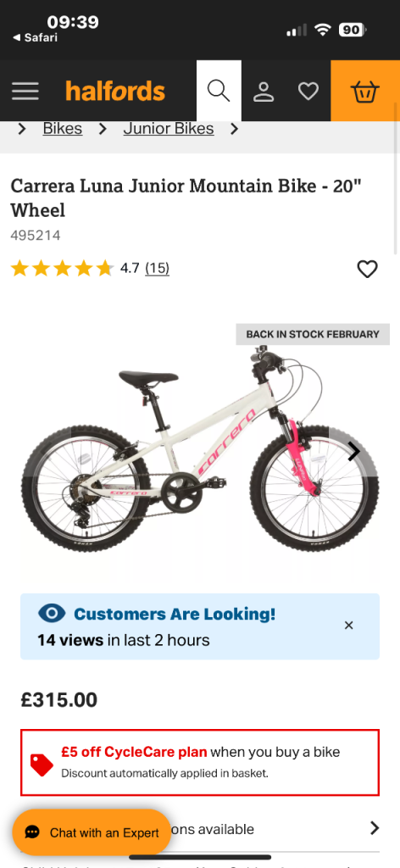This screenshot has height=868, width=400.
Task: Click the star rating row
Action: coord(62,269)
